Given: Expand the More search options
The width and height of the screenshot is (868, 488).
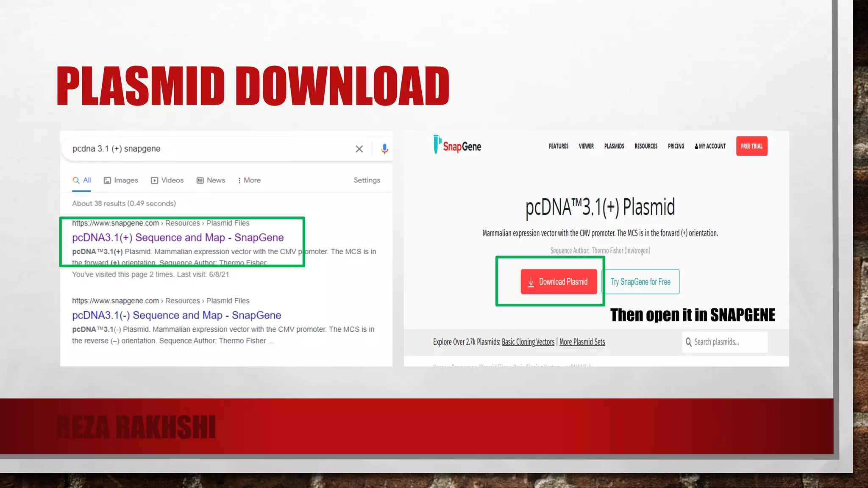Looking at the screenshot, I should [249, 180].
